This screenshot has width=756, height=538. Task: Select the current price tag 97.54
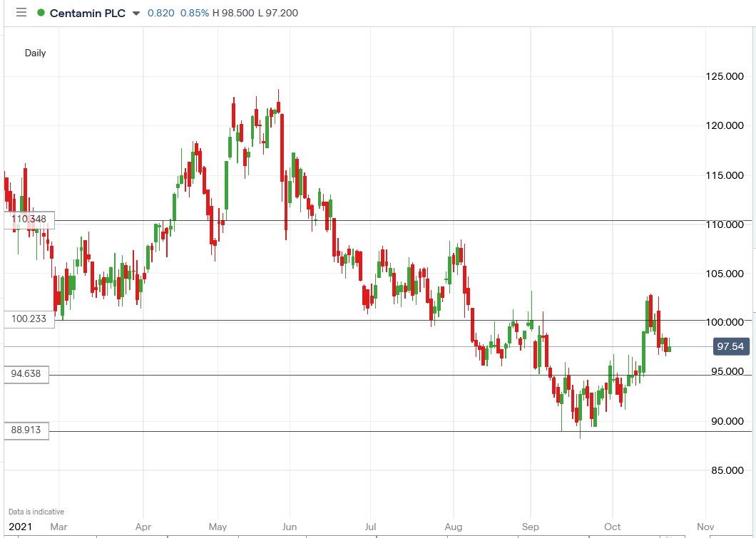coord(732,346)
